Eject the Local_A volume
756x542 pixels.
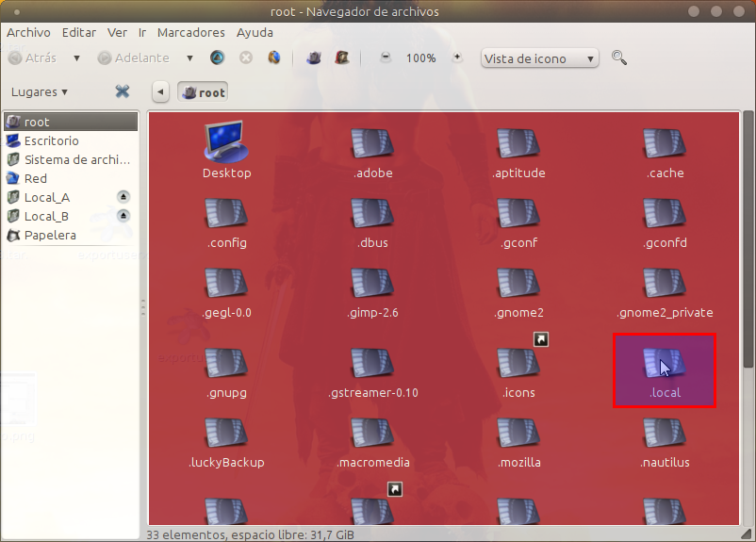(123, 197)
